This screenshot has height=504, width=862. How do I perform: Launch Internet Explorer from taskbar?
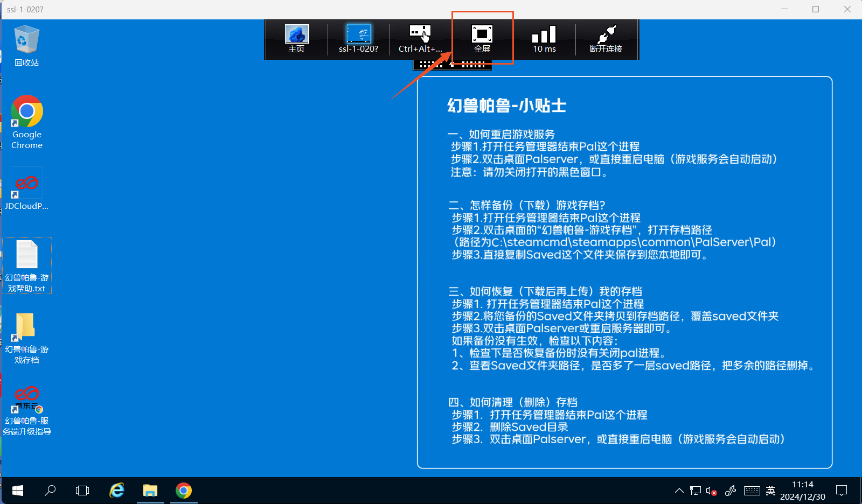(x=117, y=491)
